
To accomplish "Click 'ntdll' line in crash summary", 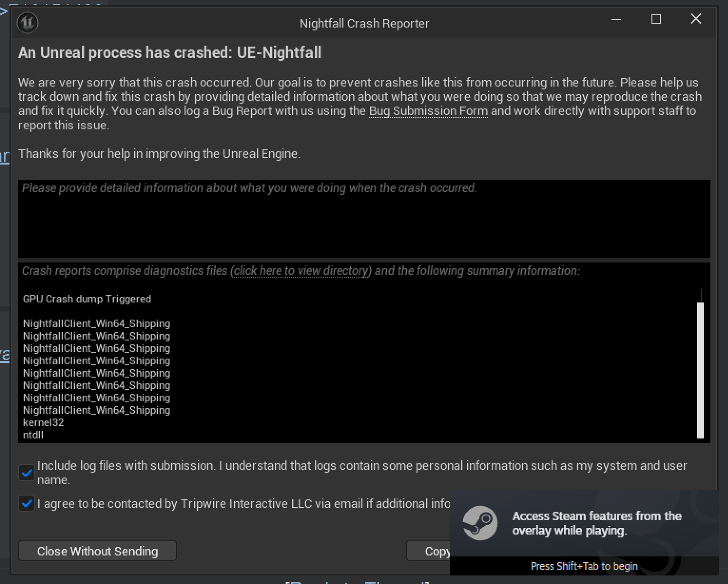I will 33,435.
